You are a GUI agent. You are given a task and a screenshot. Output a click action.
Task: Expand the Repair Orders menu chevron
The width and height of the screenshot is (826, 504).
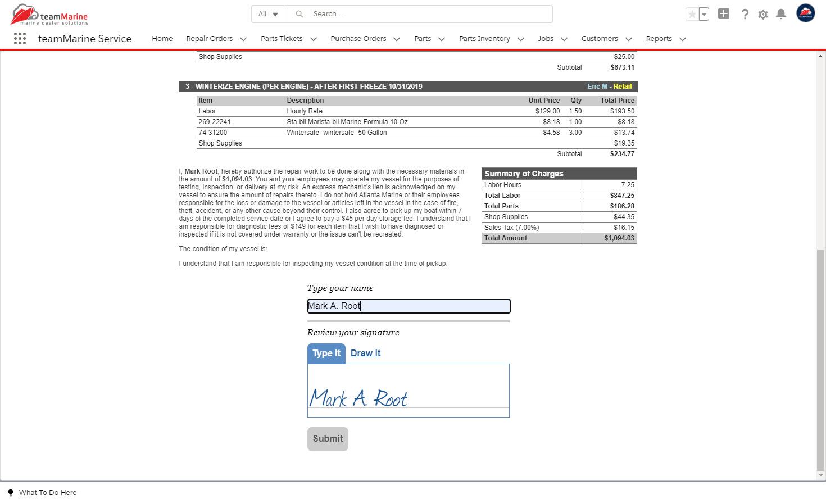243,39
